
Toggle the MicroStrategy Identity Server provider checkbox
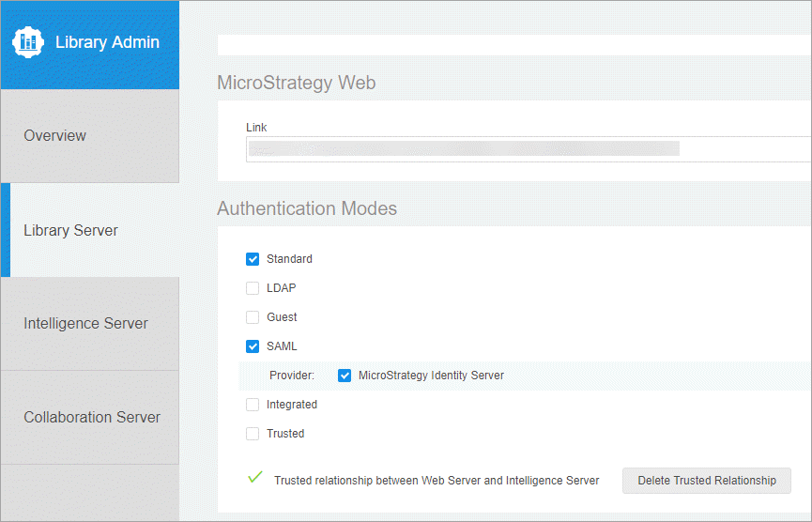(x=345, y=376)
